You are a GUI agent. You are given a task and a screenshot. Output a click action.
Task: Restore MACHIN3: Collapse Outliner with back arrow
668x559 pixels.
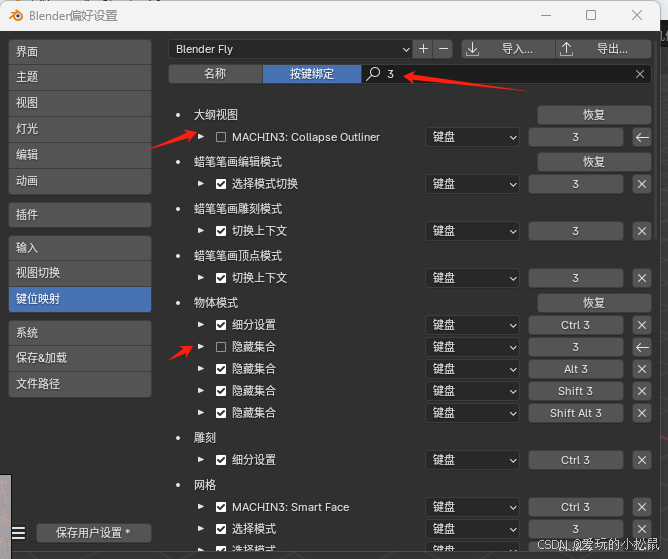642,137
